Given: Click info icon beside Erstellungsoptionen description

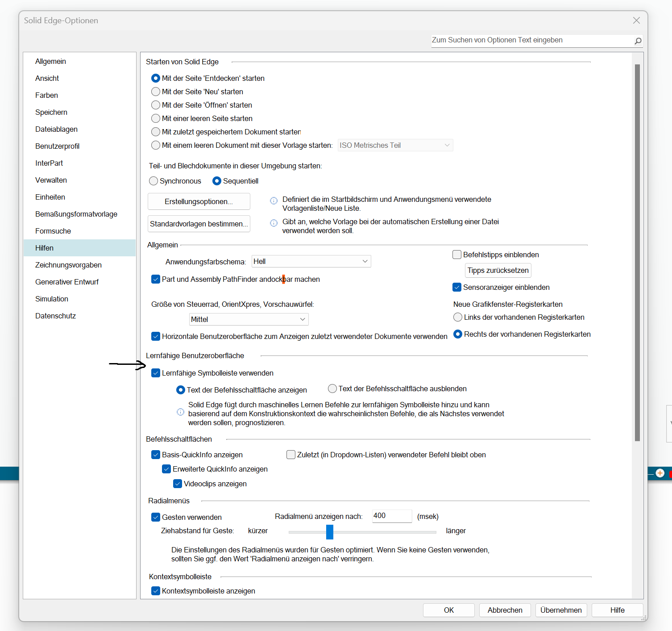Looking at the screenshot, I should tap(274, 201).
